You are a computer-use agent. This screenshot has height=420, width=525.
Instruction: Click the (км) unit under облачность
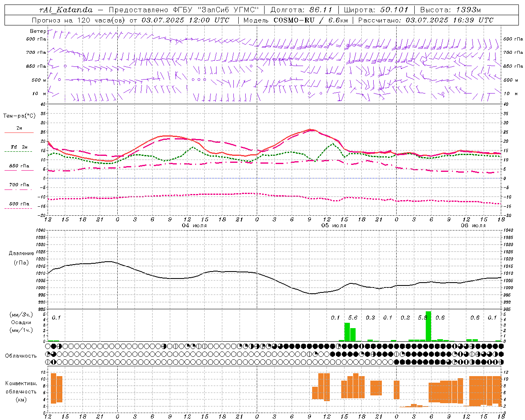click(21, 399)
